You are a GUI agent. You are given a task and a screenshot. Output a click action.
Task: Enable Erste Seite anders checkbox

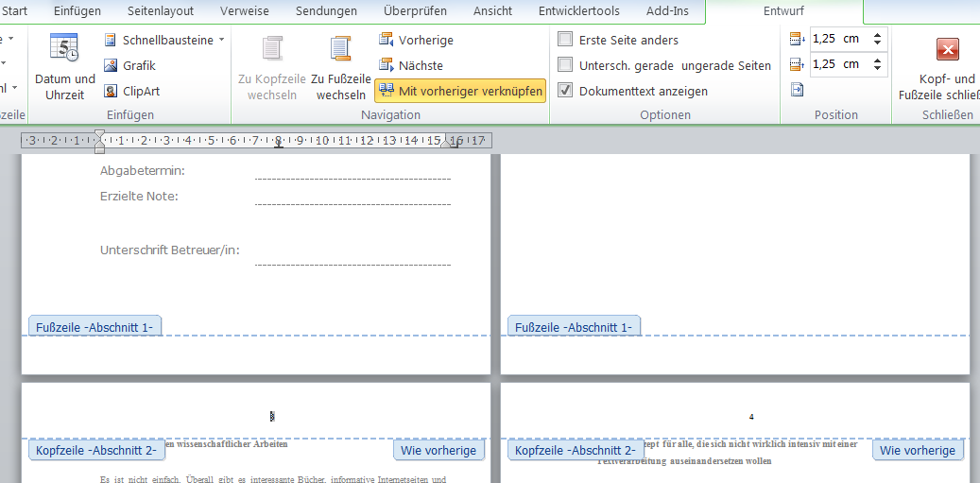click(565, 40)
